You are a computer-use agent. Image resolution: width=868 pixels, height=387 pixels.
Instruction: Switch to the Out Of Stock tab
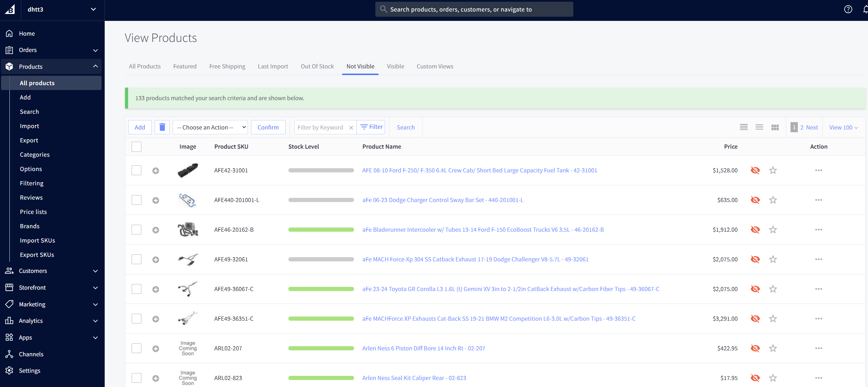[317, 66]
